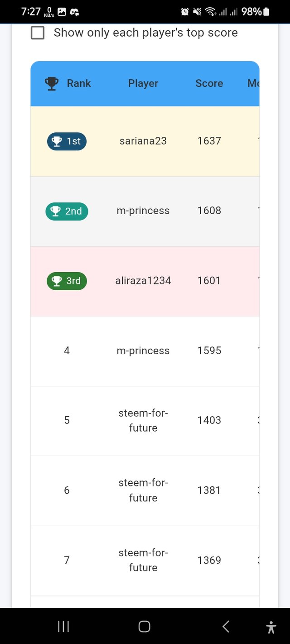Select the m-princess player name
Screen dimensions: 290x644
[x=143, y=211]
